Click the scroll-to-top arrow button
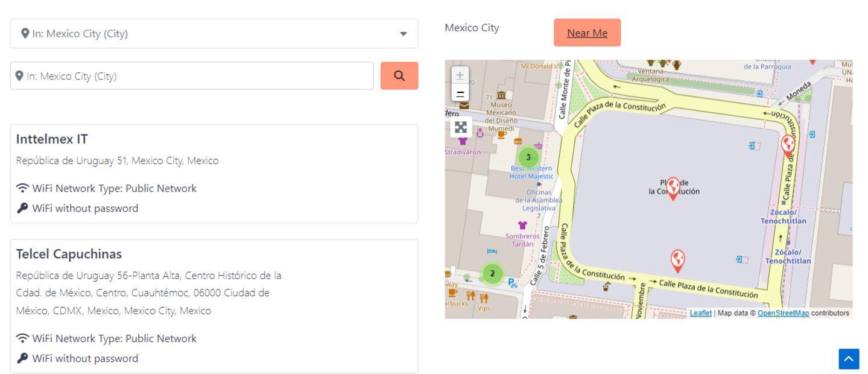Image resolution: width=868 pixels, height=374 pixels. [x=849, y=359]
